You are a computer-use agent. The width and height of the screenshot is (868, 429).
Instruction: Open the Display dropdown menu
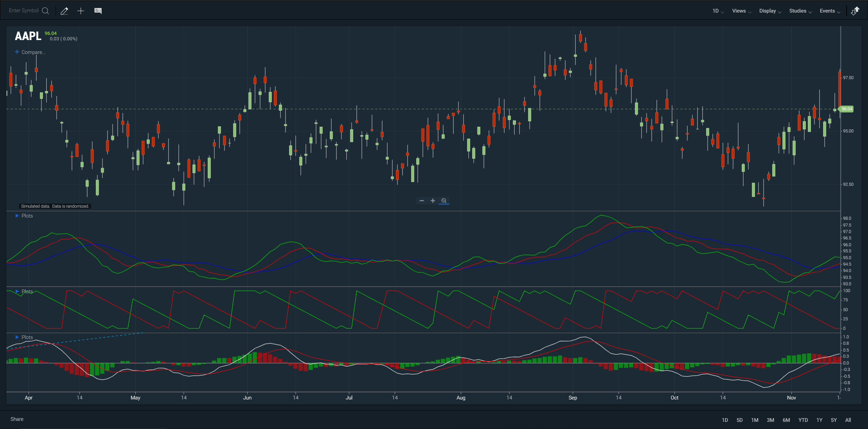(770, 11)
